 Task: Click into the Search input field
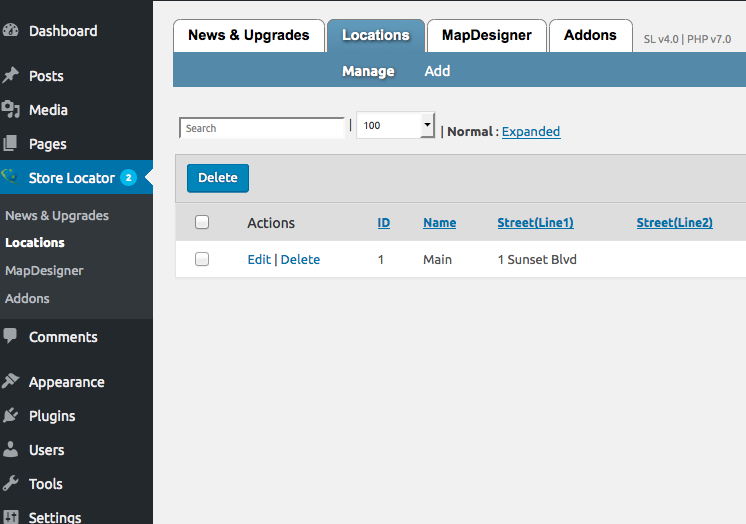coord(262,128)
